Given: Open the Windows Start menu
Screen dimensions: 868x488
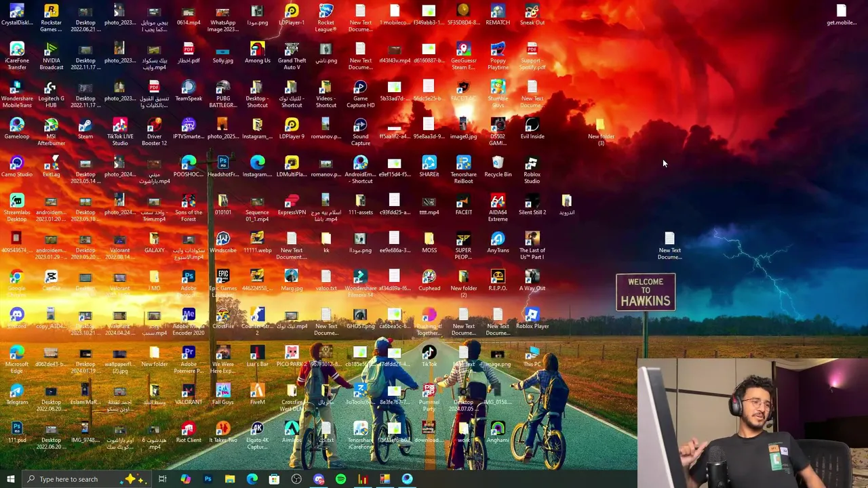Looking at the screenshot, I should pos(11,479).
